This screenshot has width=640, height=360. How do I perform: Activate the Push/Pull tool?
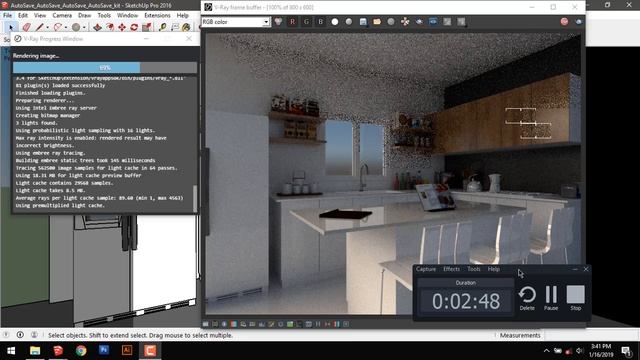pos(97,27)
